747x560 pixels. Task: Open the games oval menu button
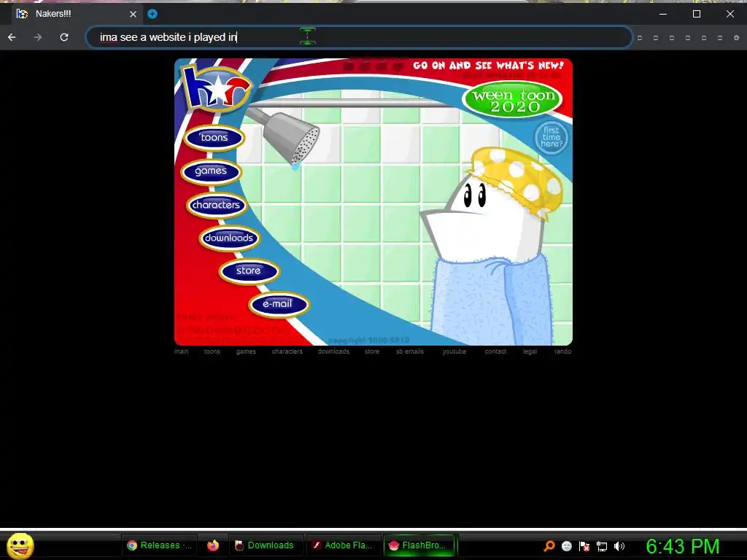[211, 171]
